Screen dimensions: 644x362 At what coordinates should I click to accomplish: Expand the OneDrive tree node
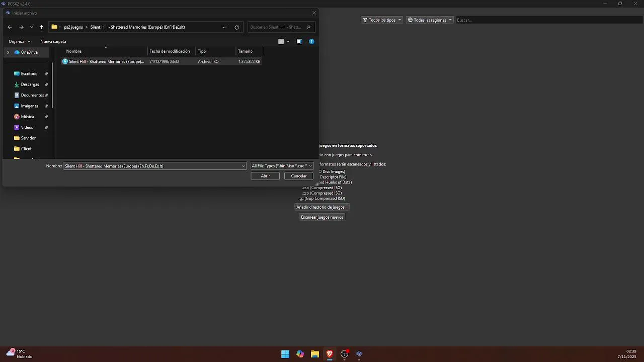(8, 52)
